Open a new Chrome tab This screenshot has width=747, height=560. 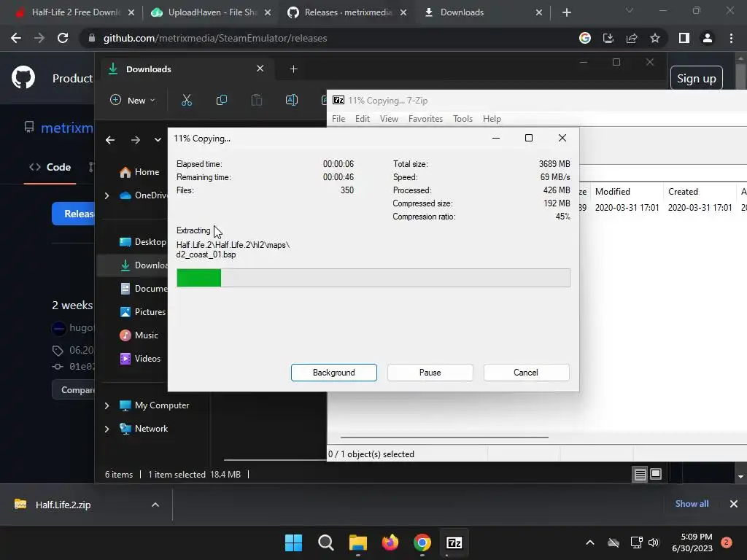566,12
